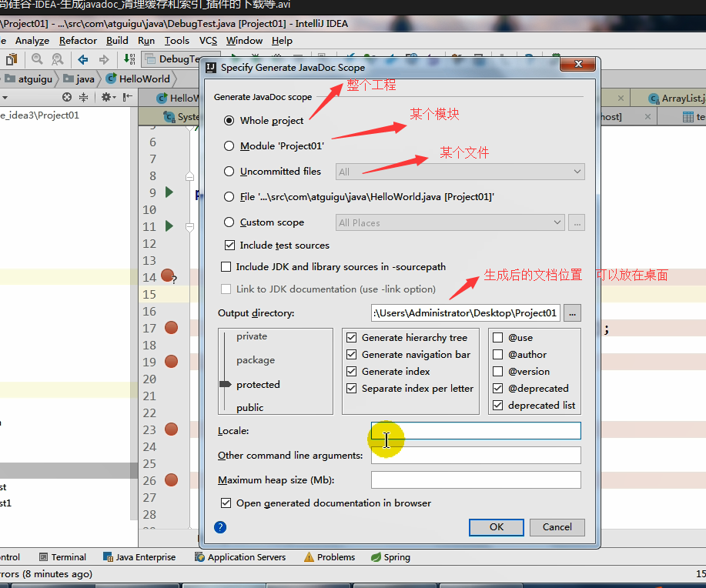The width and height of the screenshot is (706, 588).
Task: Enable the @use checkbox
Action: [x=498, y=338]
